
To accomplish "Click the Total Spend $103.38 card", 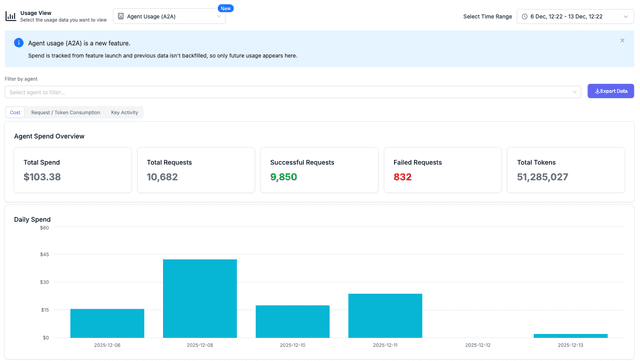I will tap(73, 170).
